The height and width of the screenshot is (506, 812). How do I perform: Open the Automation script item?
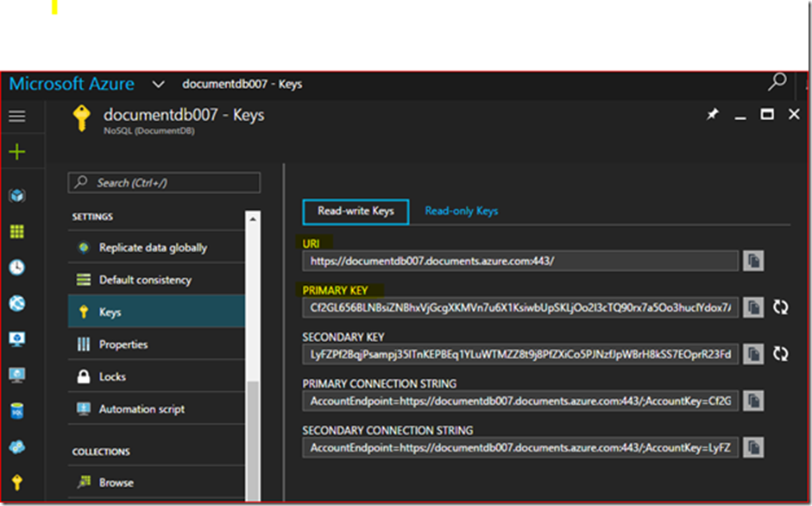click(x=142, y=409)
